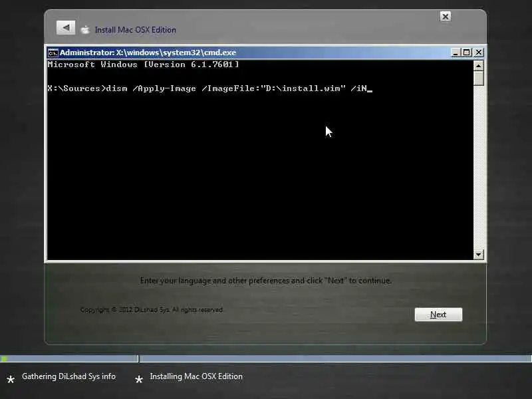Click the asterisk beside Gathering DiLshad Sys info
Screen dimensions: 532x399
11,379
